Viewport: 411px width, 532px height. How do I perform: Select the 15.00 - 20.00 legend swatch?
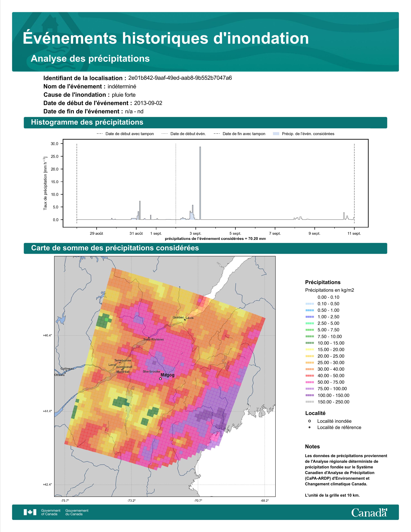click(x=309, y=350)
